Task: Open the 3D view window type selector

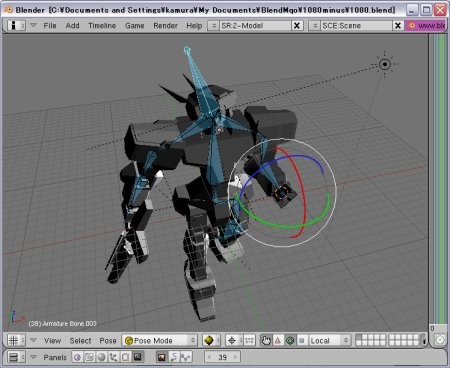Action: [x=16, y=340]
